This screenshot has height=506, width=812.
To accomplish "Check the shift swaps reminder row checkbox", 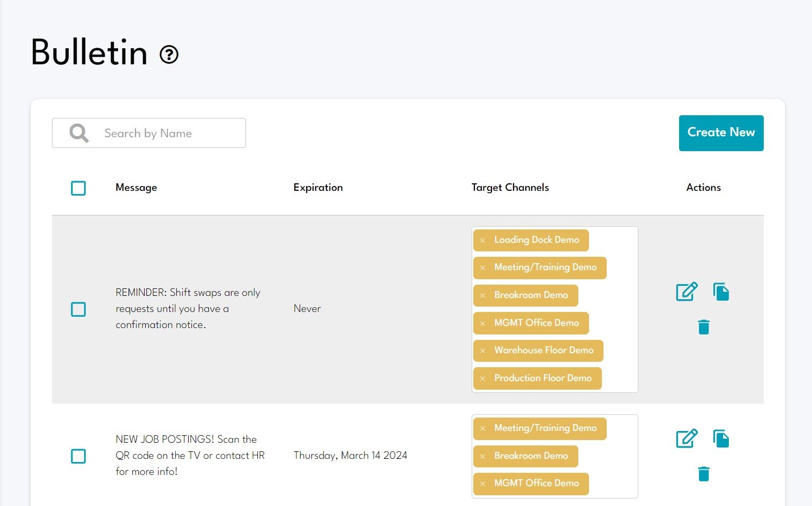I will [78, 309].
